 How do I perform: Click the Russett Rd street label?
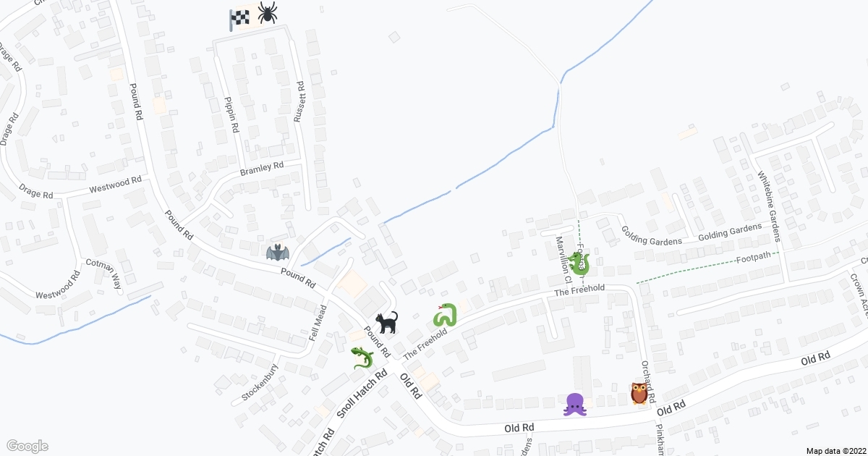(x=299, y=101)
